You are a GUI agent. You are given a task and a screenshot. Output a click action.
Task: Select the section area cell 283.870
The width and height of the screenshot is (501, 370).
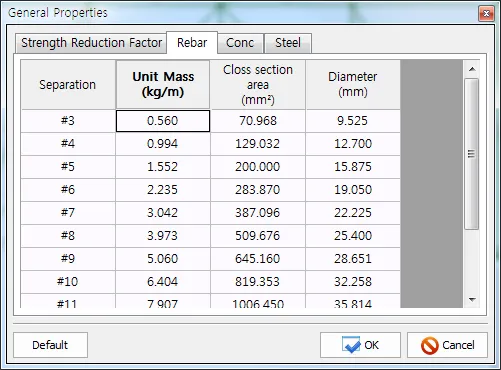tap(258, 190)
